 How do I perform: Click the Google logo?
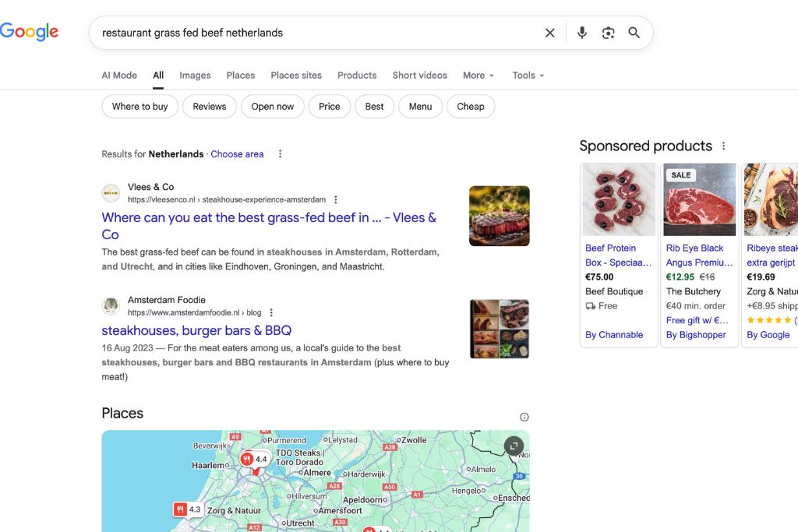tap(29, 31)
